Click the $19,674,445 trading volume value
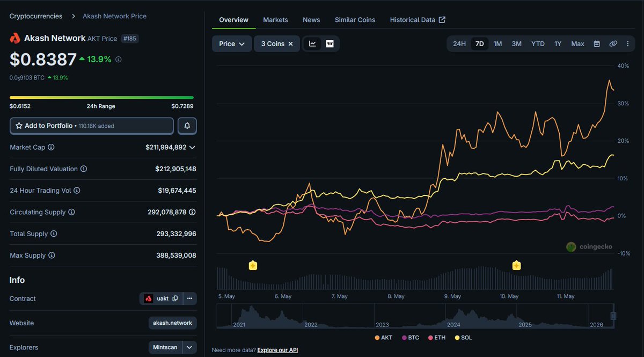 click(x=177, y=191)
